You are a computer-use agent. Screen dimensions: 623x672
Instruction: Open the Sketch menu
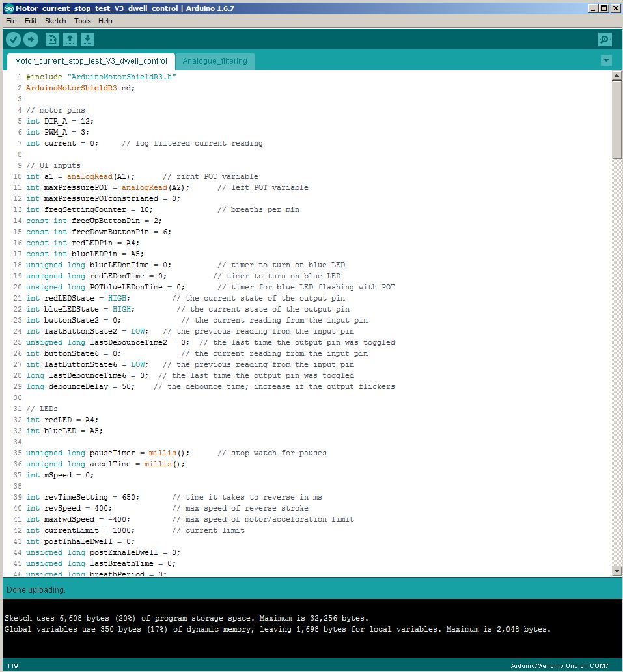55,21
